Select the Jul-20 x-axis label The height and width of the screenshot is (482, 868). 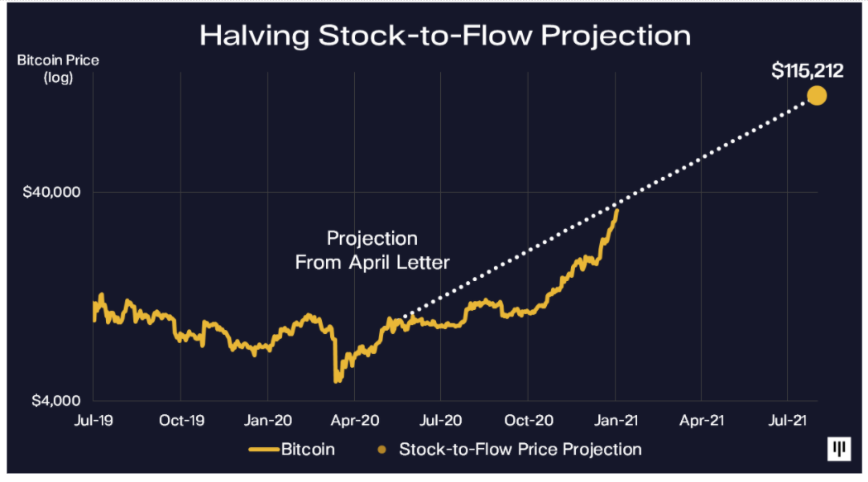coord(441,420)
